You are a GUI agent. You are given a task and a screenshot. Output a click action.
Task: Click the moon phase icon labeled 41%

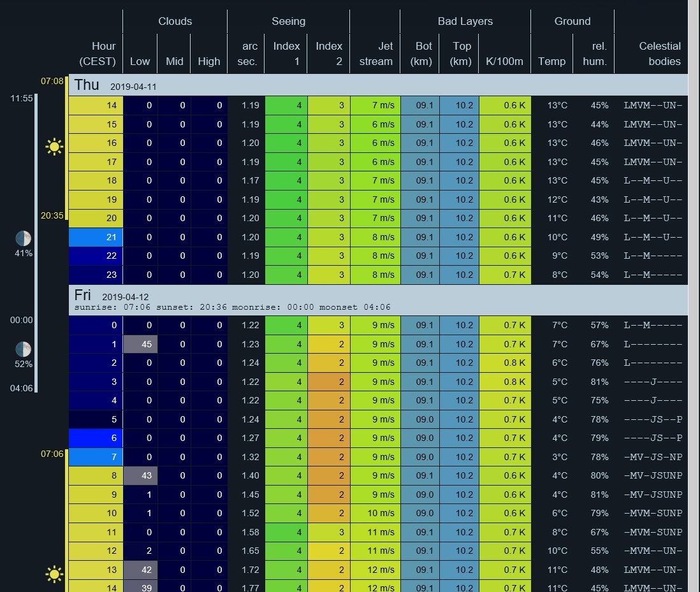[24, 238]
